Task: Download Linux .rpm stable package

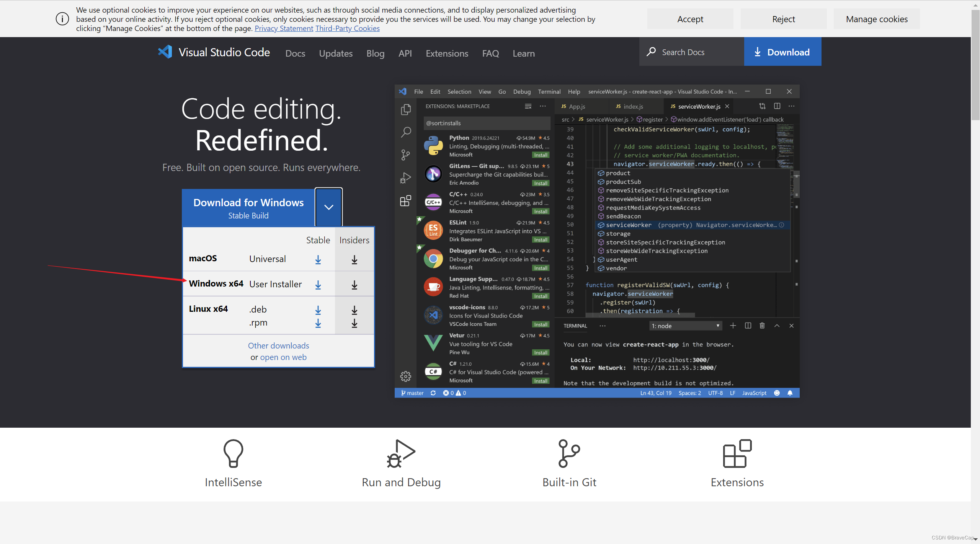Action: (x=318, y=323)
